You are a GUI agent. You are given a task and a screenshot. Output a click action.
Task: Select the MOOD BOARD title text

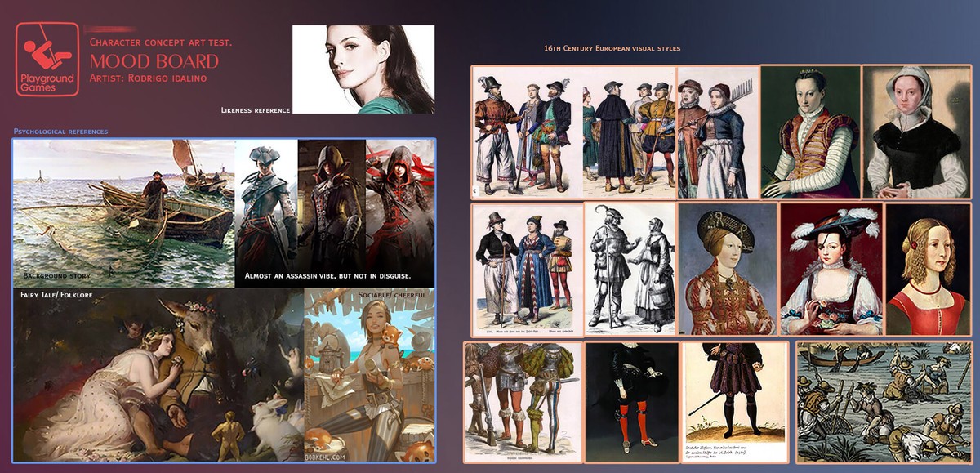pyautogui.click(x=154, y=61)
